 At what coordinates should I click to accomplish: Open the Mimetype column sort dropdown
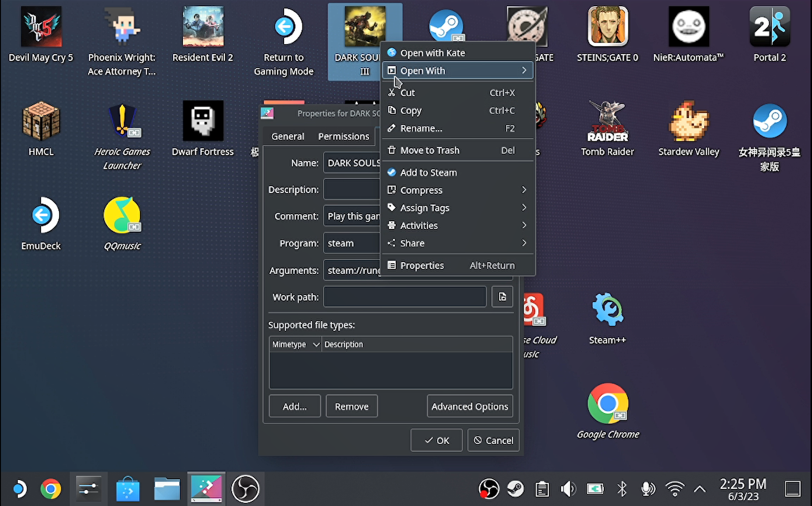[316, 344]
